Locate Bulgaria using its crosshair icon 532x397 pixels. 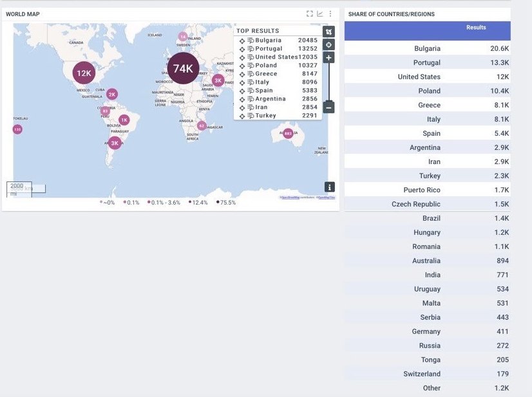pyautogui.click(x=242, y=41)
